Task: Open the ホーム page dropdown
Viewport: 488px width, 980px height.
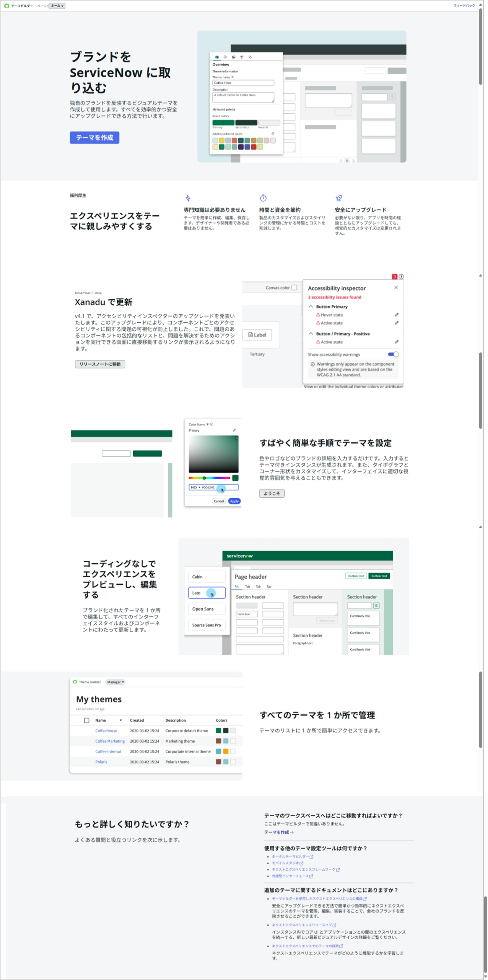Action: coord(57,6)
